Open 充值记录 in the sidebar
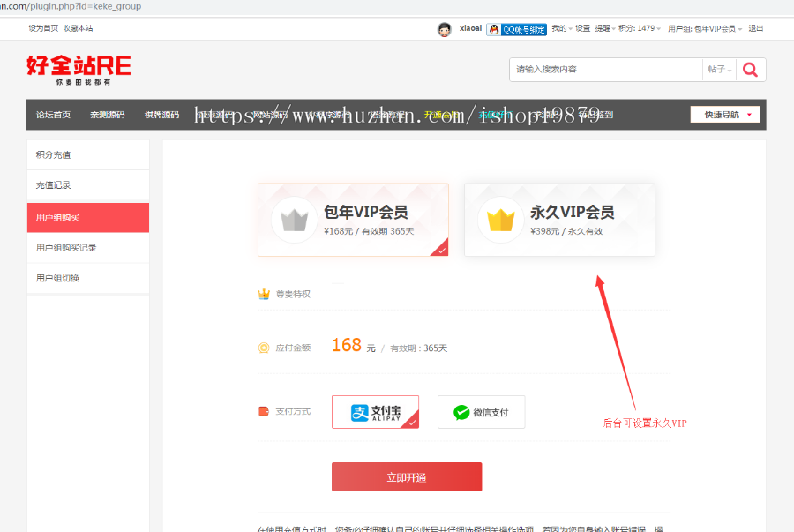794x532 pixels. (87, 186)
